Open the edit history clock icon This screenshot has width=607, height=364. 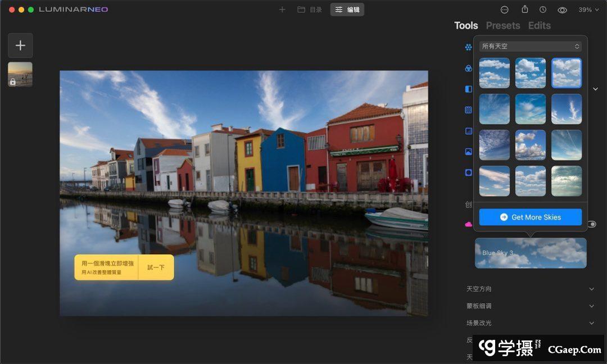tap(543, 10)
